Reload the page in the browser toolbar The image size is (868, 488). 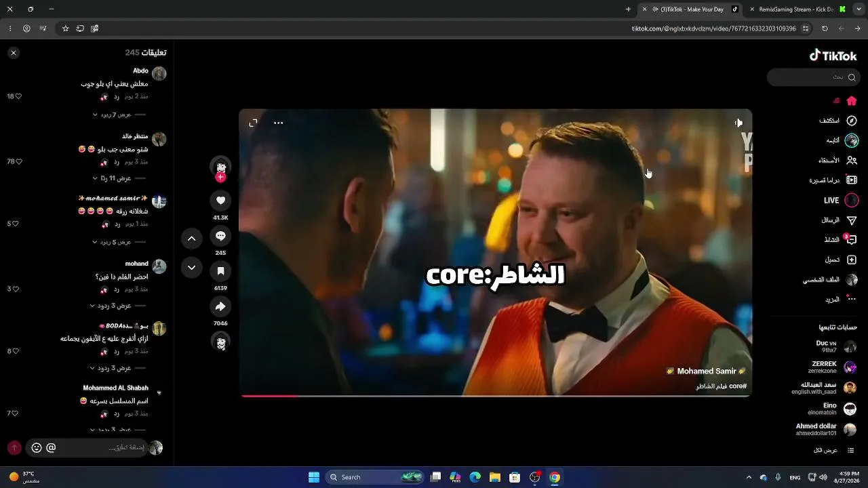click(825, 28)
